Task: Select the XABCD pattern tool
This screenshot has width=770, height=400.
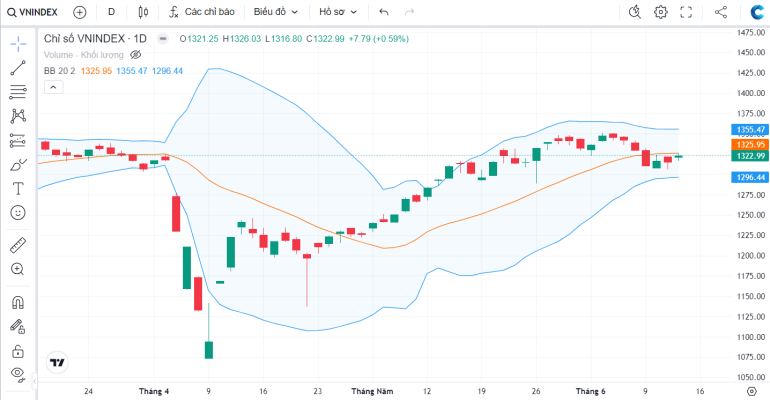Action: pyautogui.click(x=18, y=116)
